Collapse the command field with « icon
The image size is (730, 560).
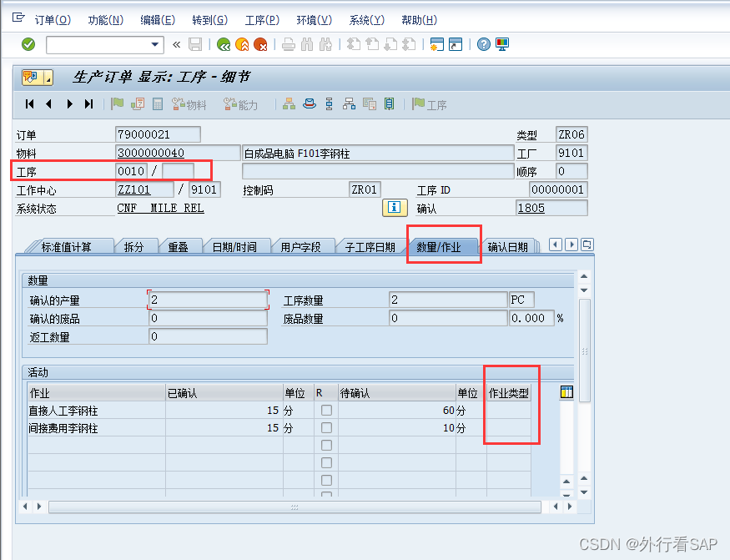[176, 45]
